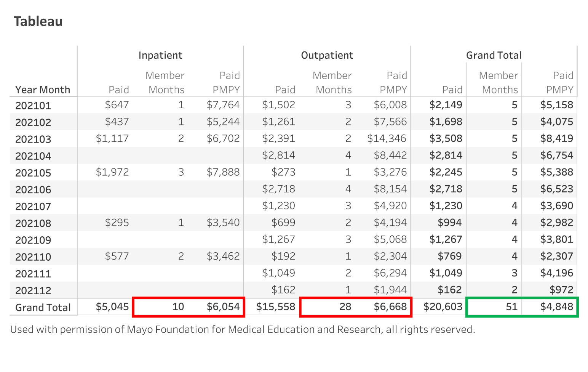Select the $295 Inpatient paid cell
Image resolution: width=588 pixels, height=372 pixels.
coord(117,222)
